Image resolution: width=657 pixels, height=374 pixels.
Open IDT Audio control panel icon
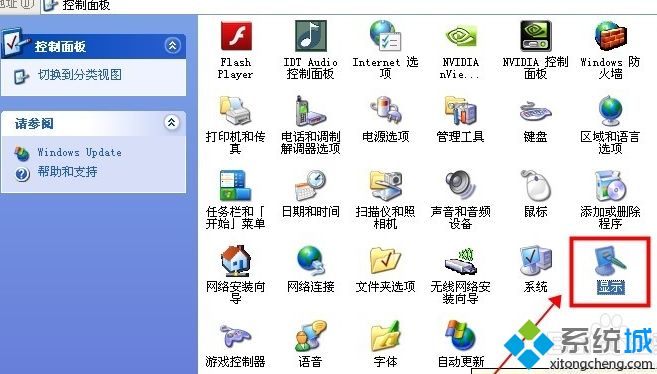point(310,36)
